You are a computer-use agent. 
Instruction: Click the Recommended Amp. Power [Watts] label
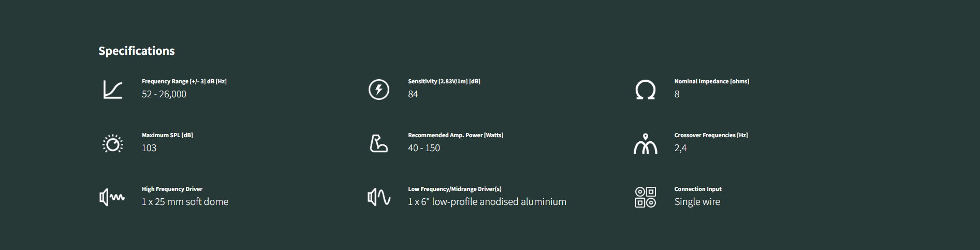(x=456, y=135)
